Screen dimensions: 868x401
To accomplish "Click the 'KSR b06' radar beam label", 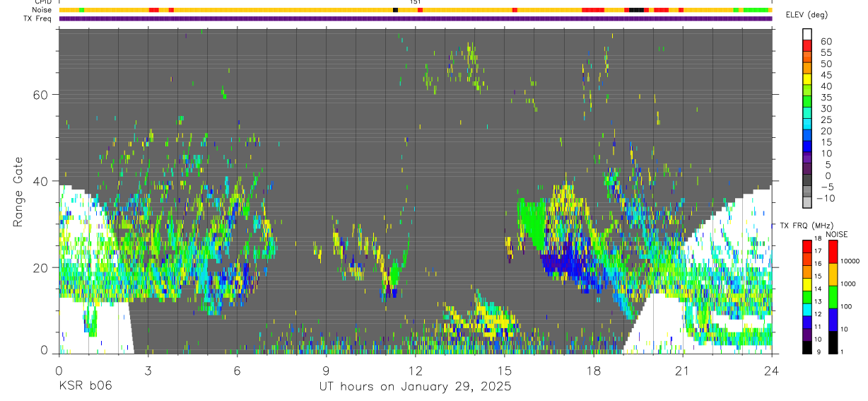I will coord(85,386).
